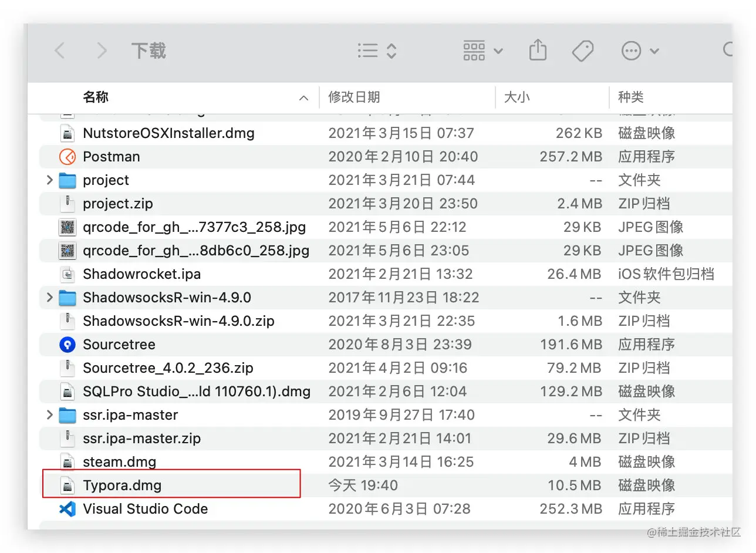Go back with the left chevron

59,51
